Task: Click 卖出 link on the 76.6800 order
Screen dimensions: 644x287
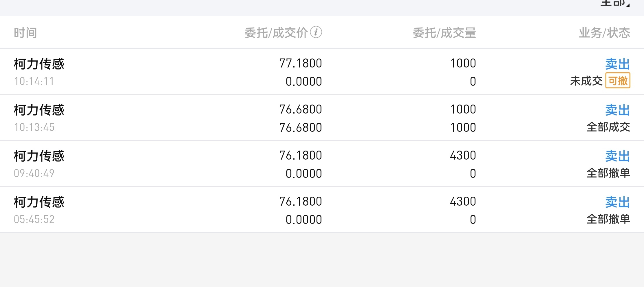Action: pos(618,110)
